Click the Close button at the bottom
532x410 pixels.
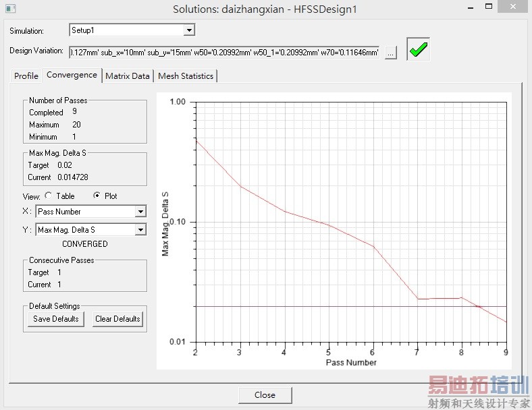[265, 395]
